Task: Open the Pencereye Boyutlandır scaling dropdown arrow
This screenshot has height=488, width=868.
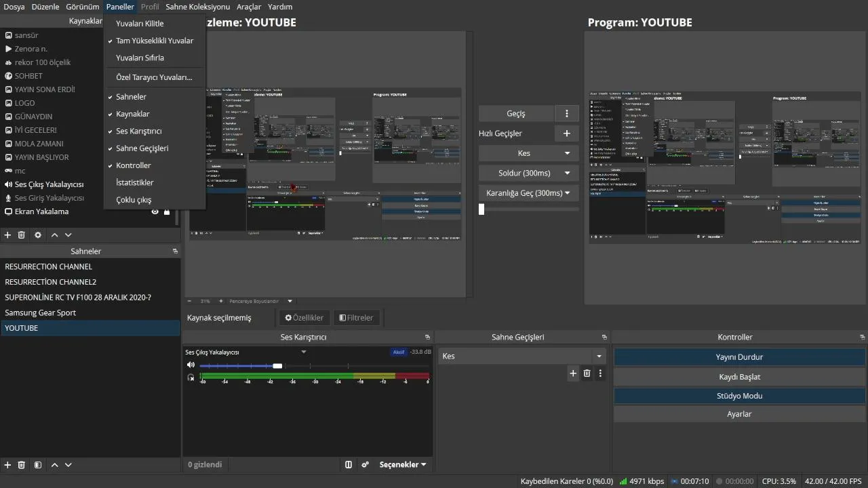Action: point(290,301)
